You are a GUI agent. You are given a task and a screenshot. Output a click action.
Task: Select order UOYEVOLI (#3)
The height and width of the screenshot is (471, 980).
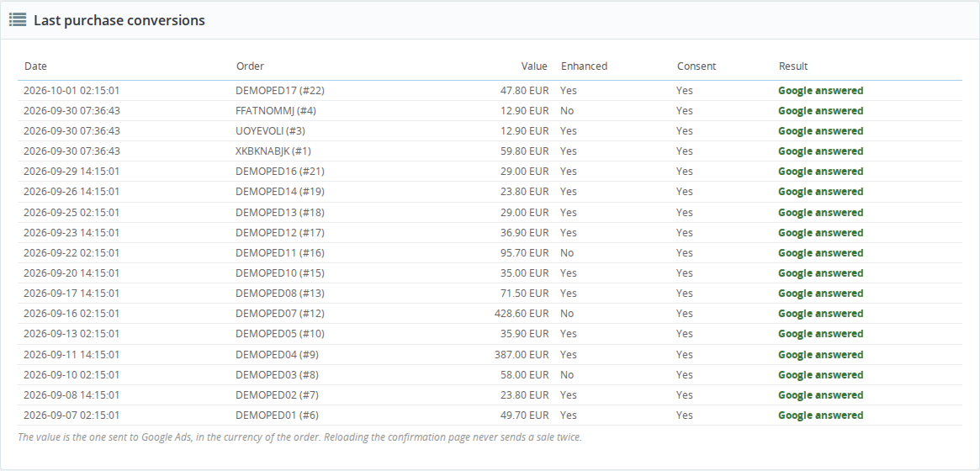[271, 130]
